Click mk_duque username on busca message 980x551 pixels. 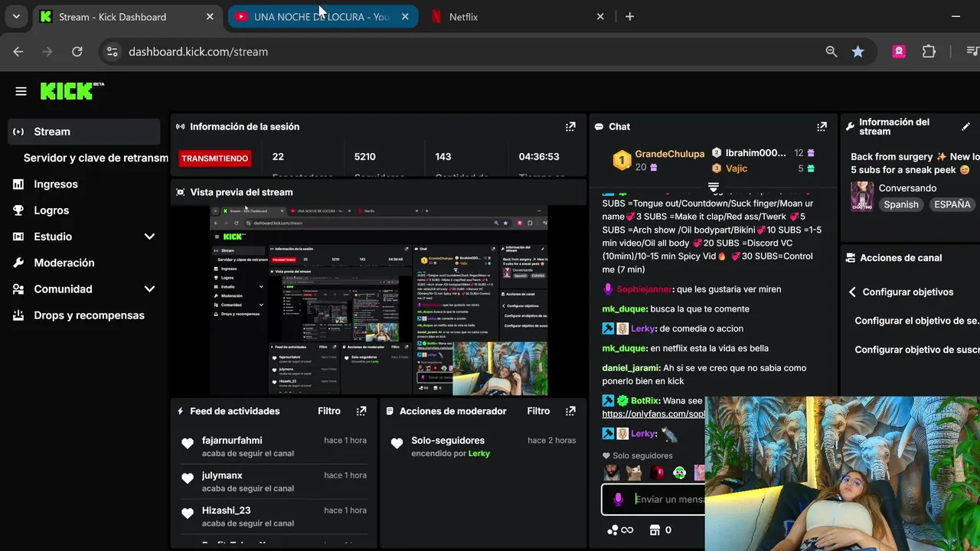tap(624, 309)
